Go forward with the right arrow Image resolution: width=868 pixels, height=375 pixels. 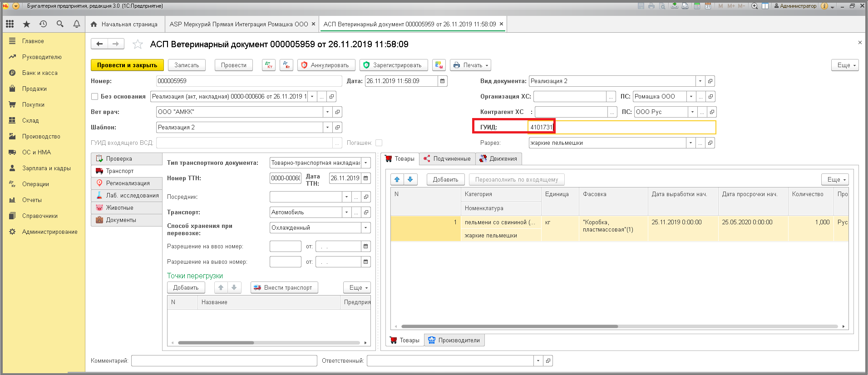116,44
